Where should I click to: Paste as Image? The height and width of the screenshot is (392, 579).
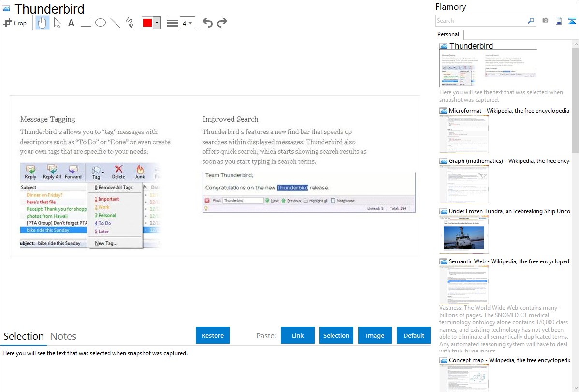point(375,335)
